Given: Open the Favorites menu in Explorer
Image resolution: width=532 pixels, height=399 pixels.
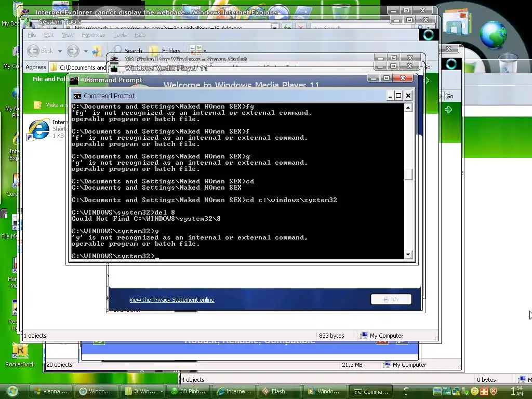Looking at the screenshot, I should [x=94, y=35].
